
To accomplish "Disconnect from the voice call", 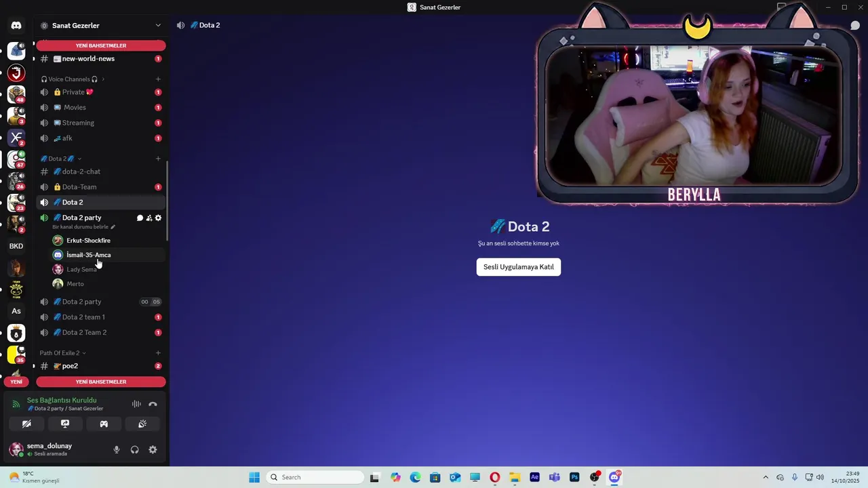I will 153,404.
